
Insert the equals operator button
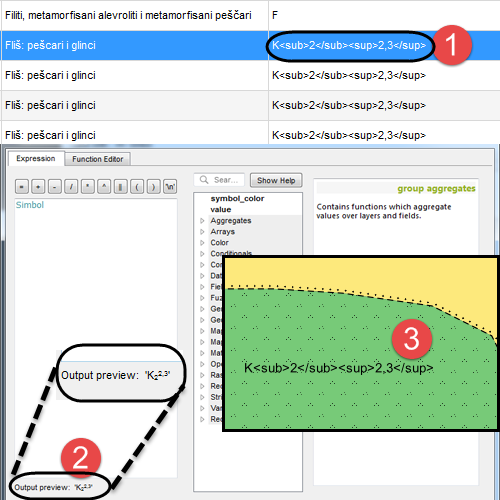point(22,187)
